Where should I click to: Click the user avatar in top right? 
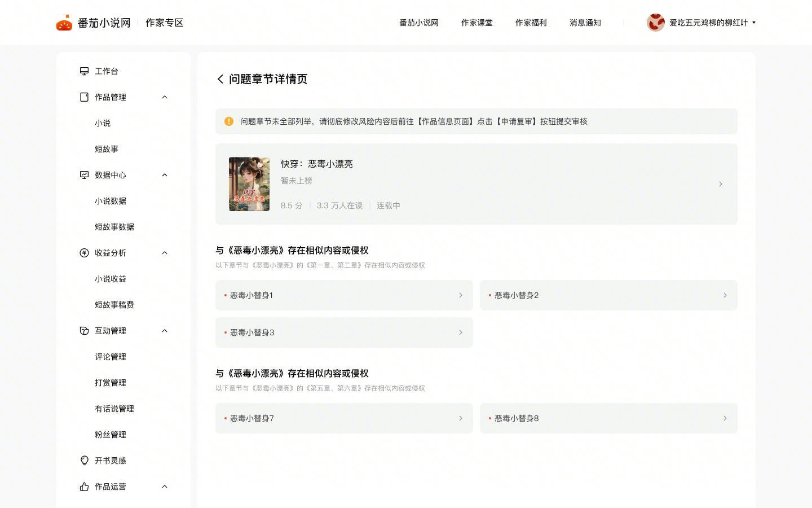click(x=655, y=23)
